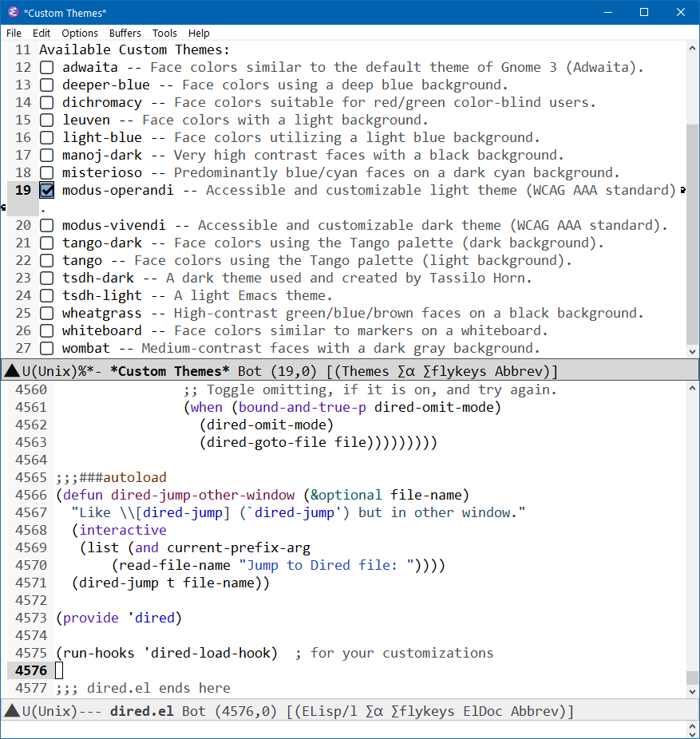
Task: Open the Tools menu
Action: pos(164,33)
